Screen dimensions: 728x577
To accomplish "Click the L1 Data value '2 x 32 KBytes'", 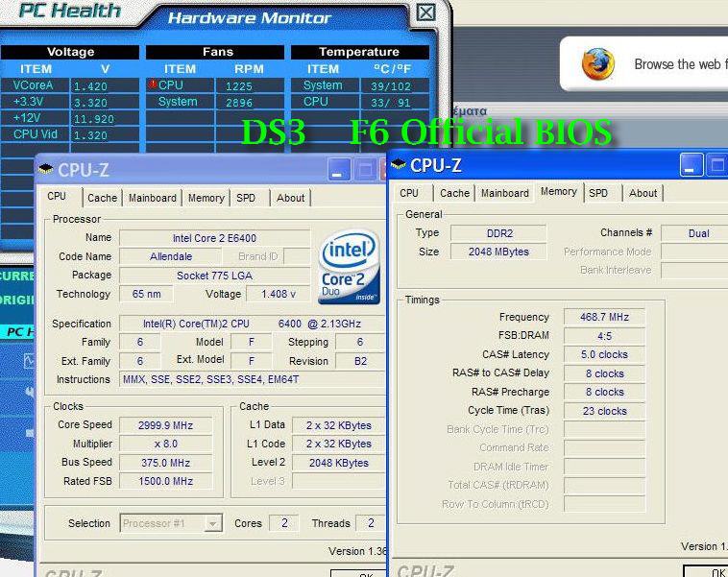I will pyautogui.click(x=339, y=425).
